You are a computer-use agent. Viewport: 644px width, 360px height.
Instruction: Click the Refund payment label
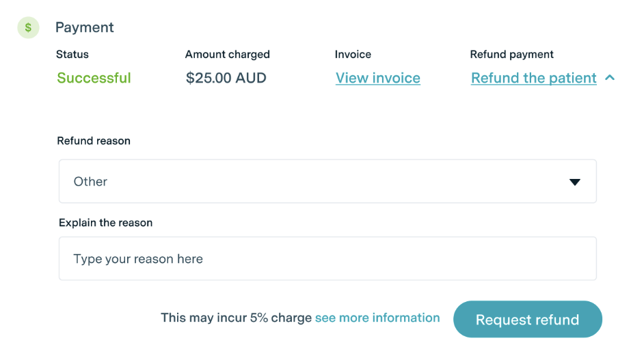pos(511,54)
